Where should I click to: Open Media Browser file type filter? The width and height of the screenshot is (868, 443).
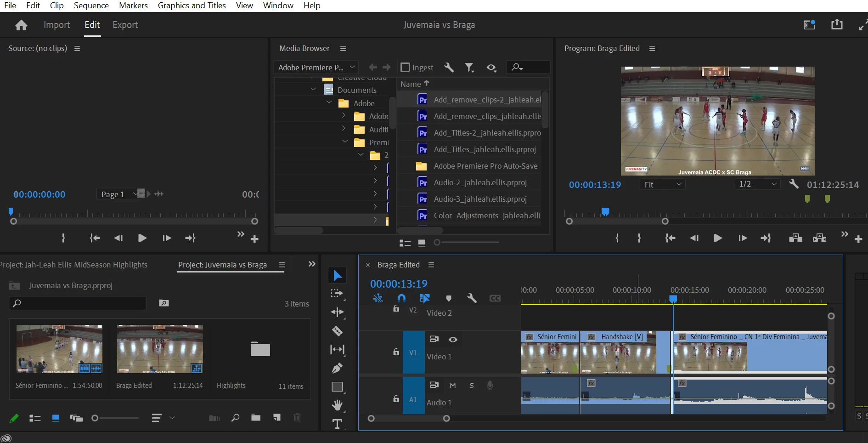[469, 68]
